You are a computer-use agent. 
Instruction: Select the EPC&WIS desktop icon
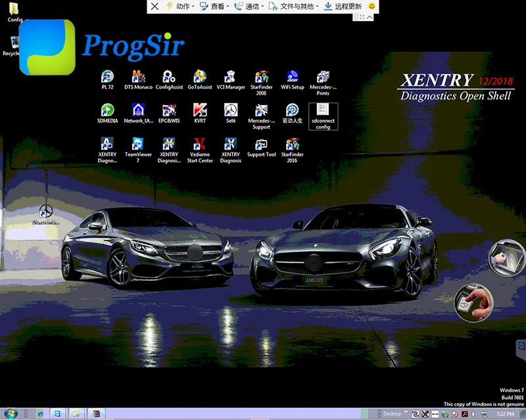pos(169,114)
